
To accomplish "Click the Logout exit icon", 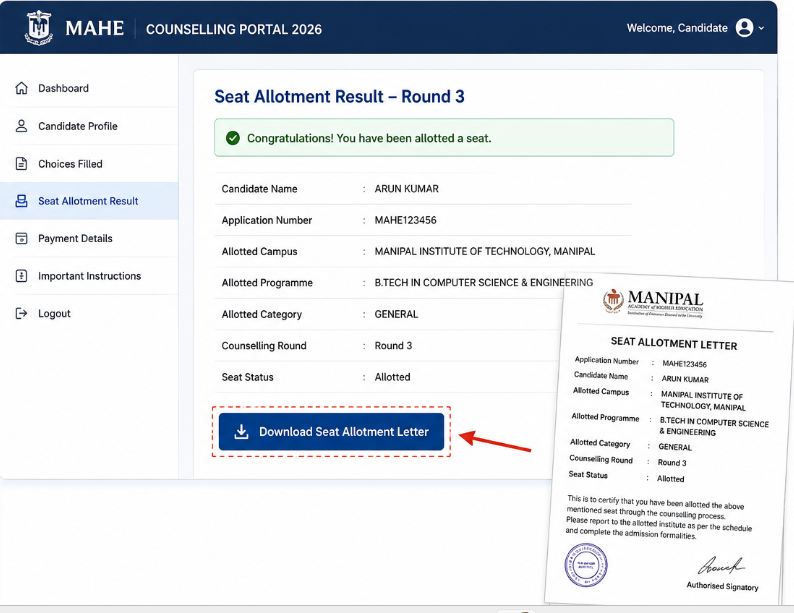I will 21,313.
